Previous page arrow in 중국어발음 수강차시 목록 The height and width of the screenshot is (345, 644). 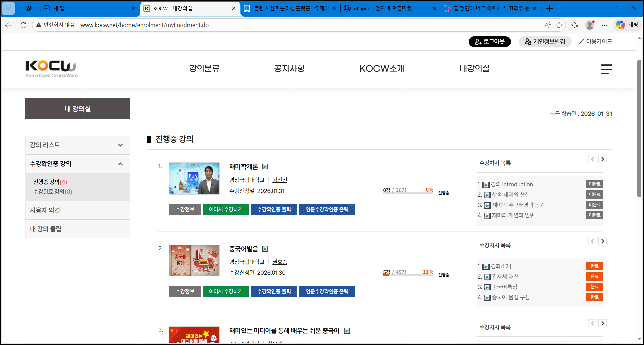tap(592, 241)
